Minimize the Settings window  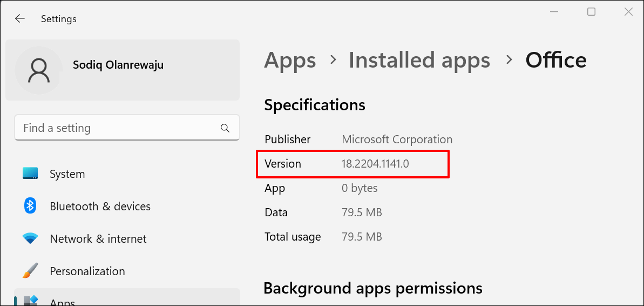[554, 12]
